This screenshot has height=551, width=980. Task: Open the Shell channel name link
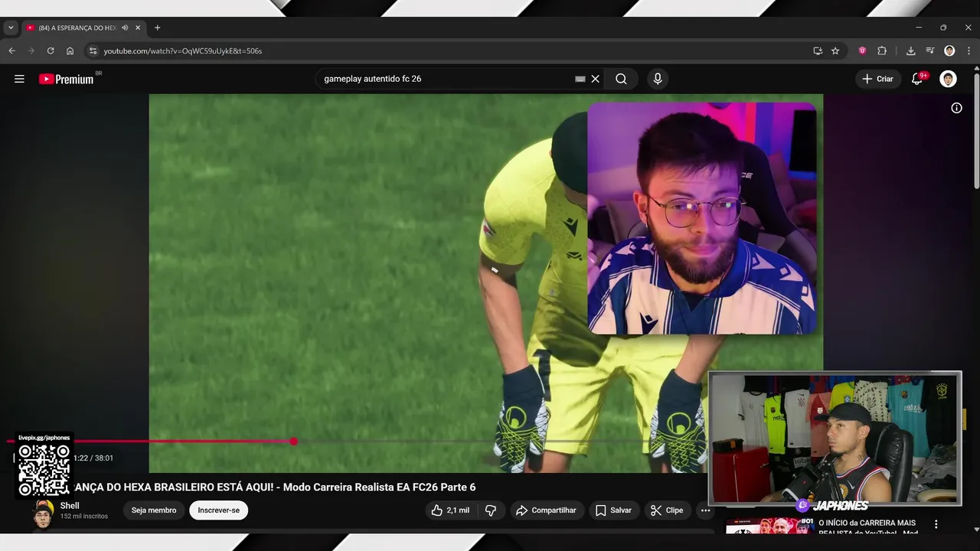[70, 506]
